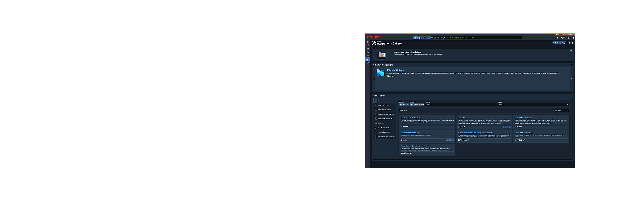
Task: Open the featured Microsoft Intune link
Action: [395, 70]
